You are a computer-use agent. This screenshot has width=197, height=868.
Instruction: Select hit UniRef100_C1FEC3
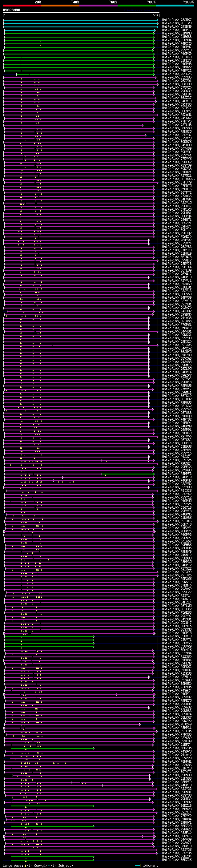point(177,60)
